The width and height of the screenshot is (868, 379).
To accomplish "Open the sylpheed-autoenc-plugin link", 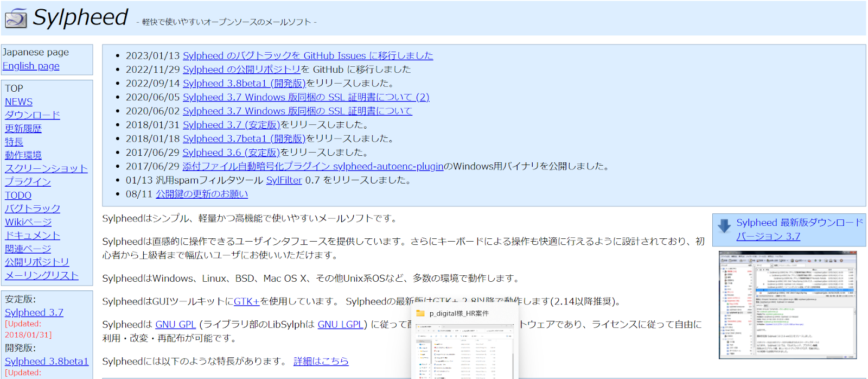I will (313, 166).
